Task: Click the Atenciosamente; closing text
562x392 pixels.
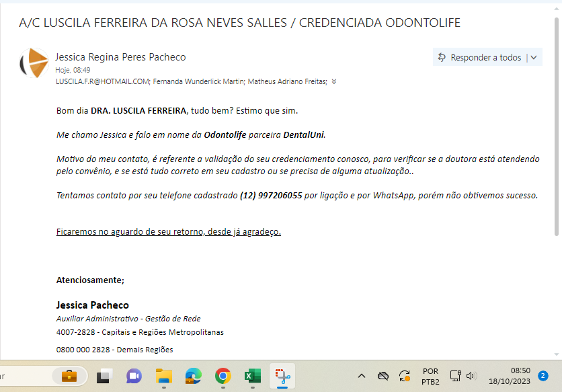Action: (90, 280)
